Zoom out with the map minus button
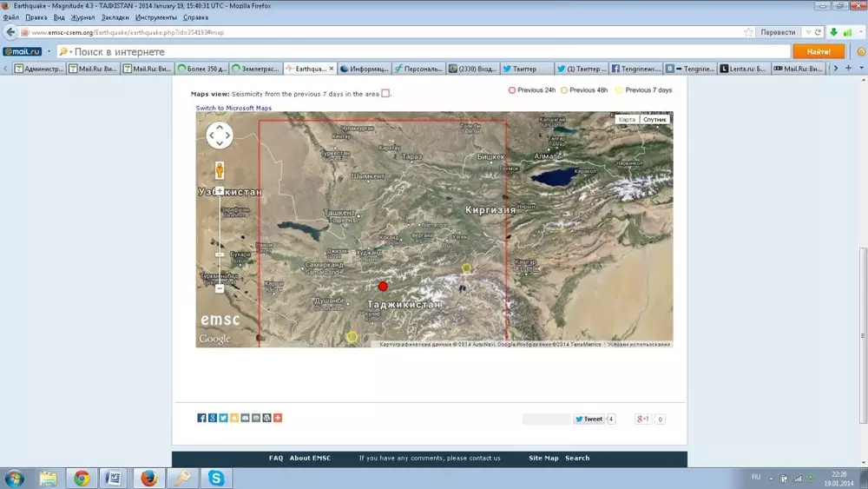 tap(220, 287)
